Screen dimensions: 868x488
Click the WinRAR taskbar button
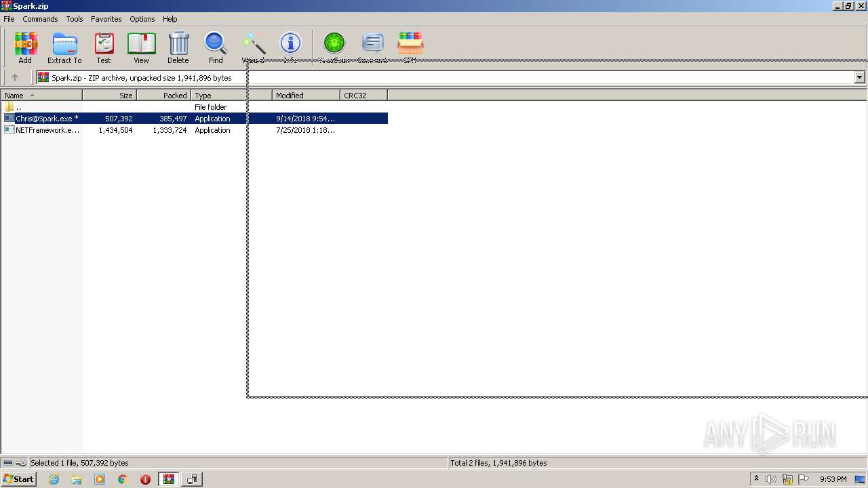point(168,479)
